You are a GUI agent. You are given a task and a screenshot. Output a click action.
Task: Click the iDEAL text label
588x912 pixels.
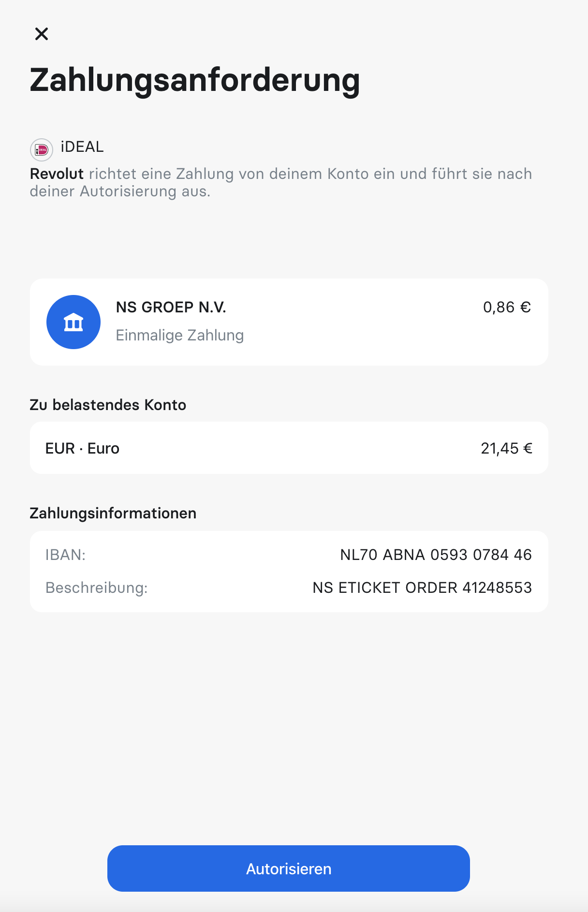coord(82,147)
